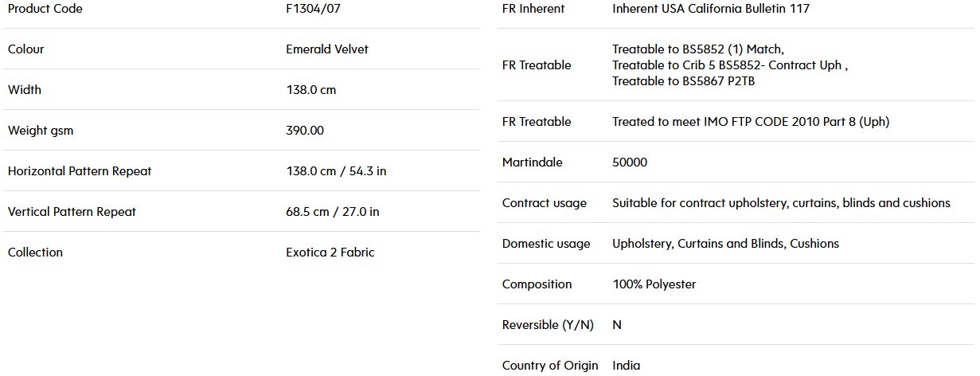980x376 pixels.
Task: Click the Exotica 2 Fabric collection
Action: (330, 253)
